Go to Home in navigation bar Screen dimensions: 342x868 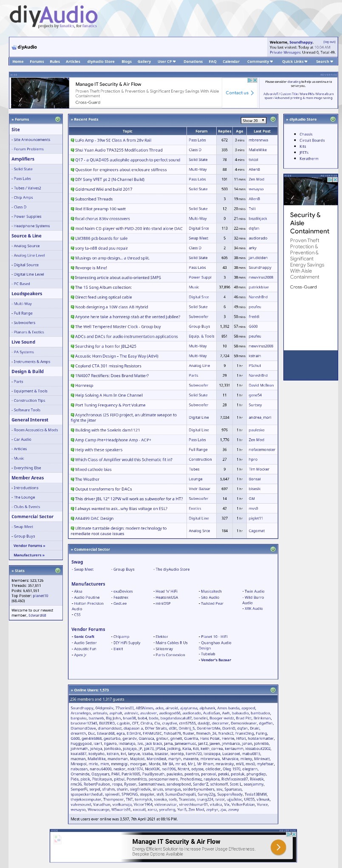18,62
